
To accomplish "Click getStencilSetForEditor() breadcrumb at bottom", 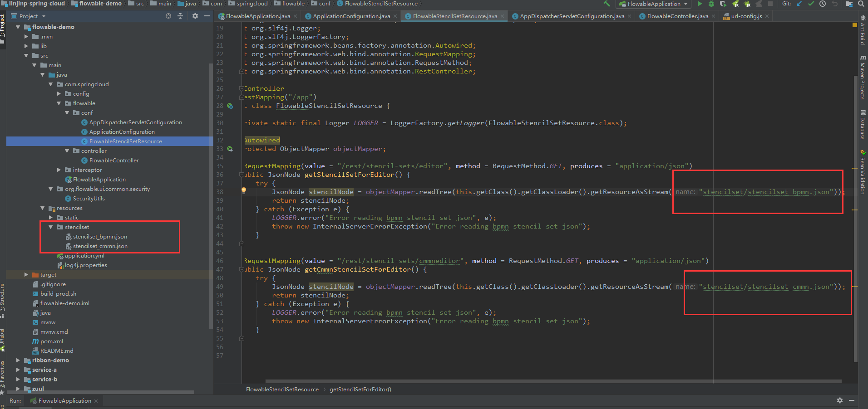I will click(360, 390).
